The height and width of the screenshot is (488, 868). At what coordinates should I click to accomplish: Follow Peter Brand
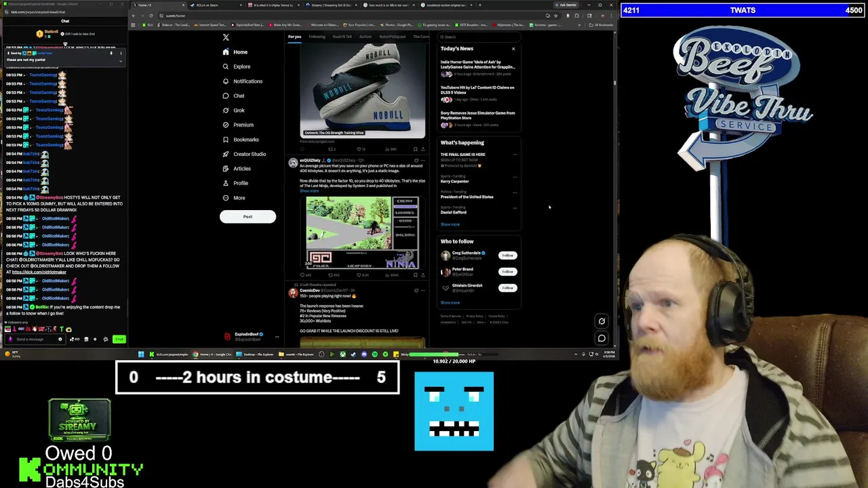(x=507, y=272)
